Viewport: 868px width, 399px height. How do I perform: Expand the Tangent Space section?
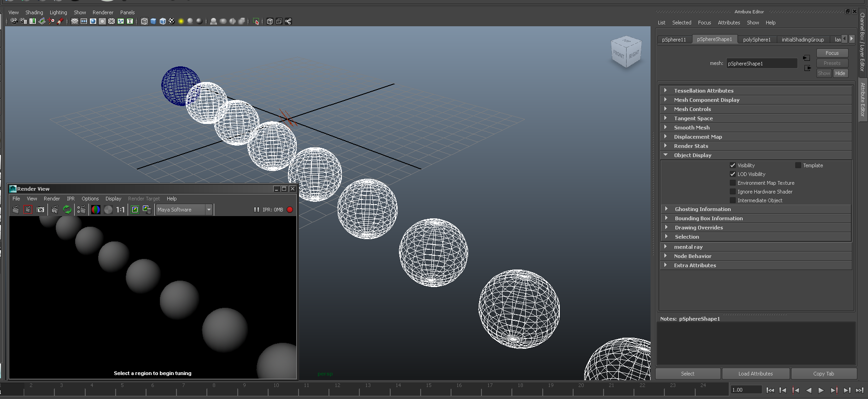coord(756,118)
